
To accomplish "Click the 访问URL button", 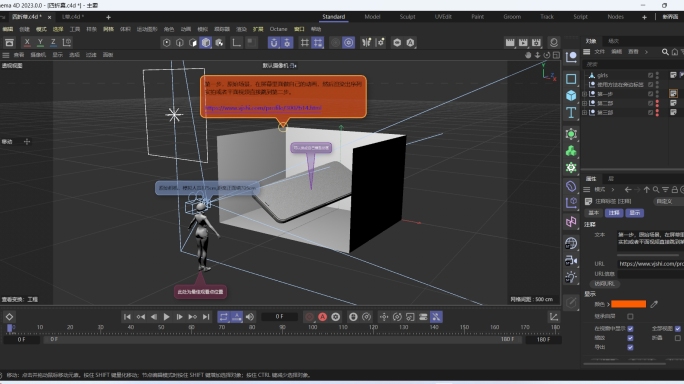I will [x=604, y=284].
